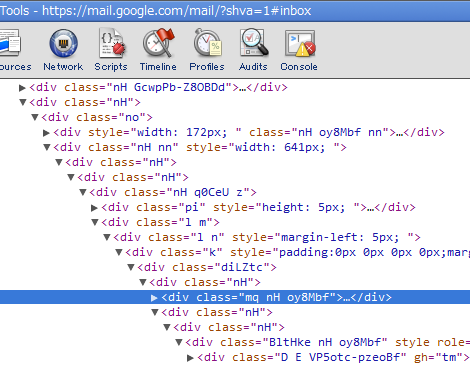The image size is (470, 367).
Task: Collapse the diLZtc div node
Action: point(131,267)
